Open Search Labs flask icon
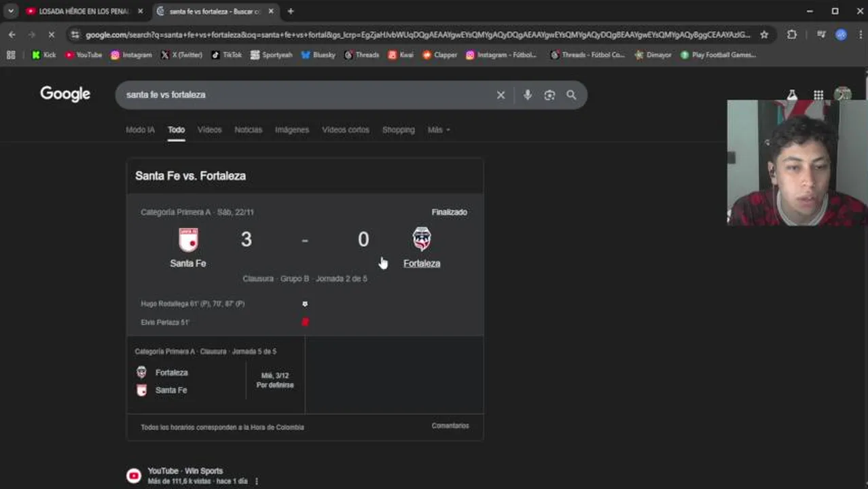 click(x=792, y=96)
